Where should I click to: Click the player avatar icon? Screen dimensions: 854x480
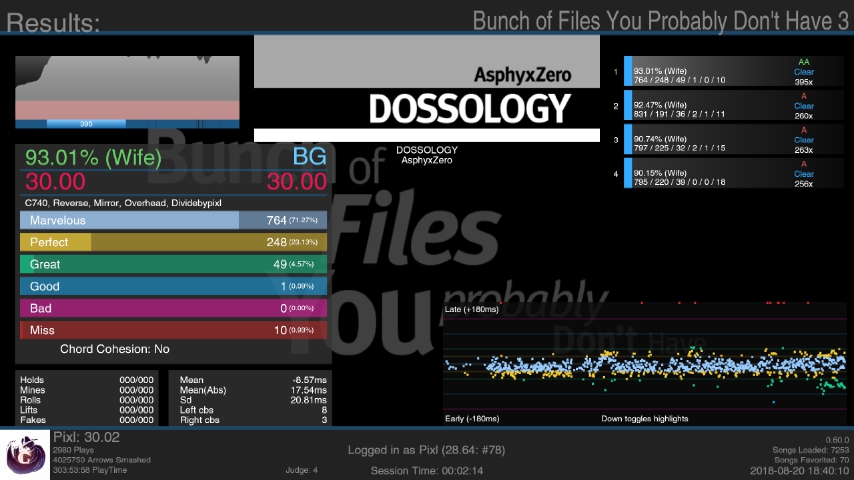[22, 454]
